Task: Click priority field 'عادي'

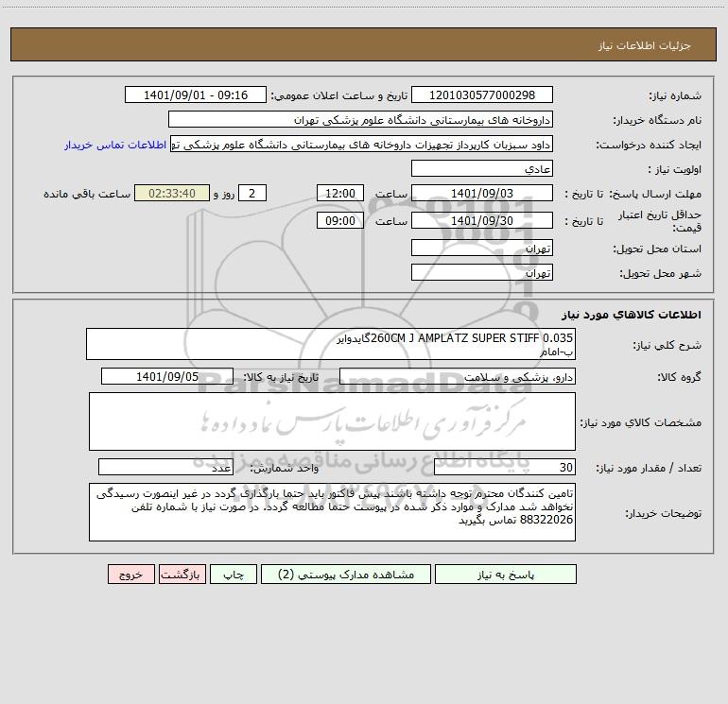Action: pos(482,168)
